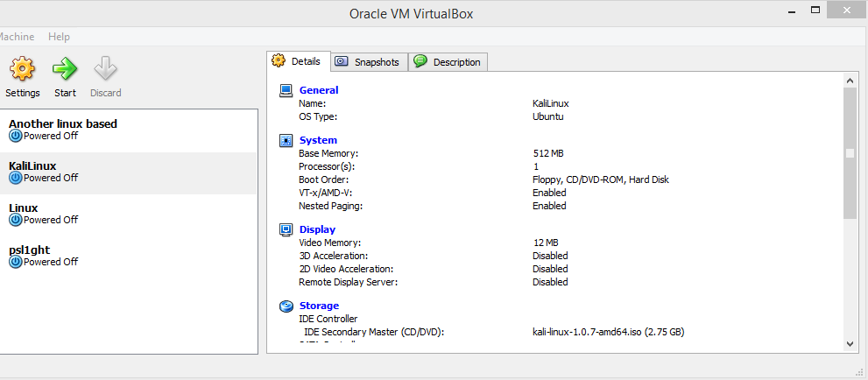Click the IDE Controller label
Viewport: 868px width, 380px height.
(328, 319)
